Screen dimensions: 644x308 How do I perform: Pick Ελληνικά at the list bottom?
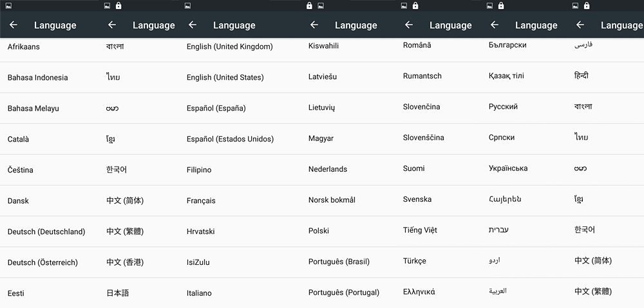click(419, 292)
